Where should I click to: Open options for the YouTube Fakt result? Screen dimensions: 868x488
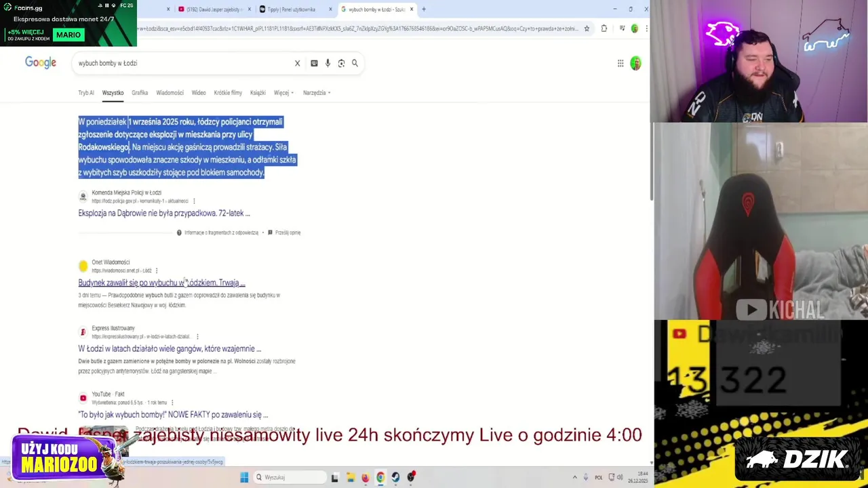point(172,403)
